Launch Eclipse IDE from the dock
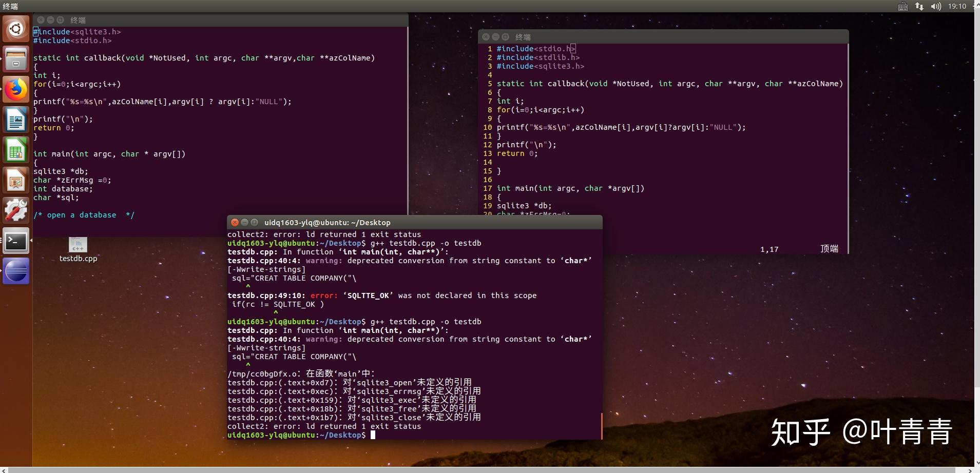Viewport: 980px width, 473px height. click(15, 271)
